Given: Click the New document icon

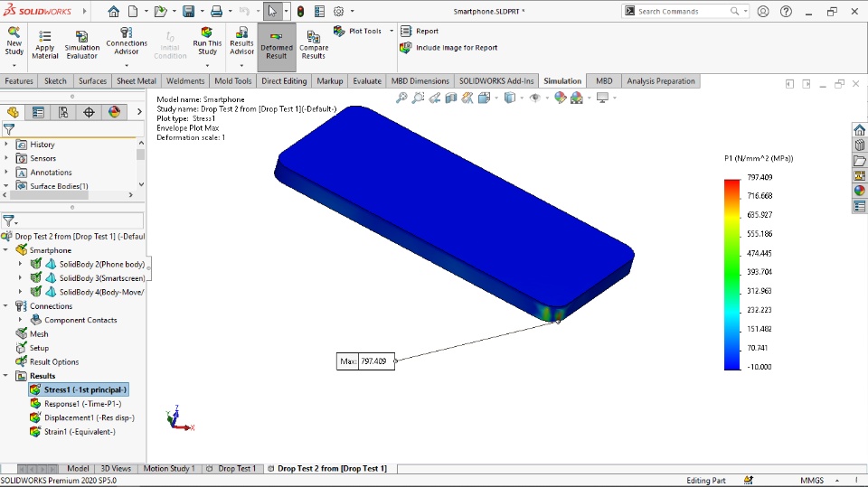Looking at the screenshot, I should pos(133,11).
